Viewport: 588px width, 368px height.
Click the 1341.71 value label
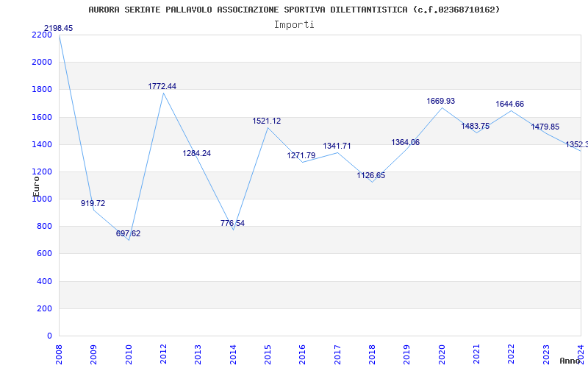[x=337, y=146]
